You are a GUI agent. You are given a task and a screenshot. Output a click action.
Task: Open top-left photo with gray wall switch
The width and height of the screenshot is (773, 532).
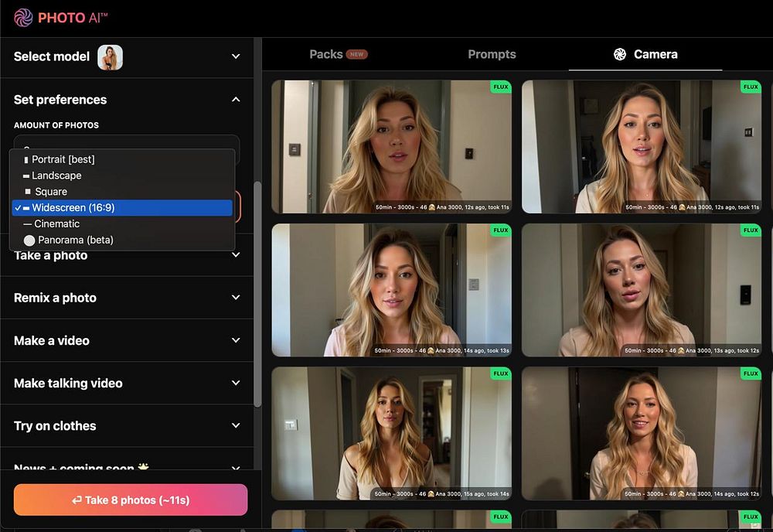point(391,146)
